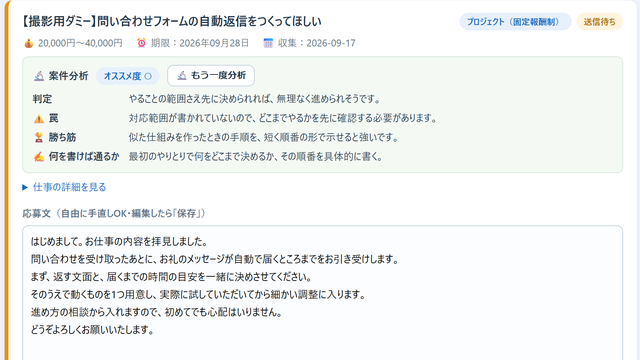Click the deadline text 期限：2026年09月28日

coord(200,43)
